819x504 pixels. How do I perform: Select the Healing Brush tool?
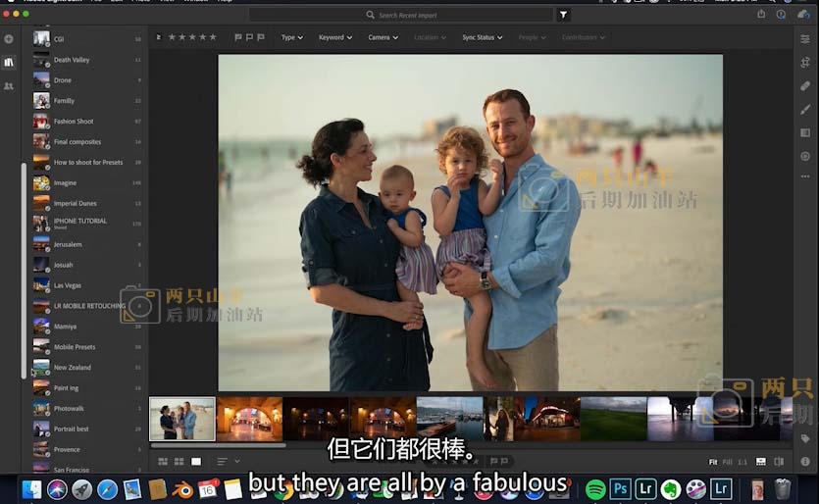point(804,85)
